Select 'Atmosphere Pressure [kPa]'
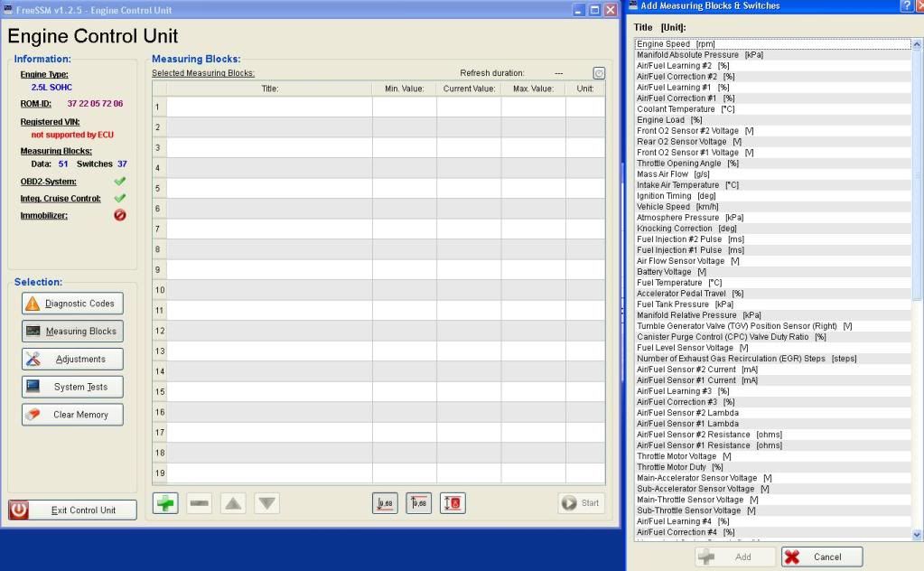Image resolution: width=924 pixels, height=571 pixels. [x=772, y=218]
